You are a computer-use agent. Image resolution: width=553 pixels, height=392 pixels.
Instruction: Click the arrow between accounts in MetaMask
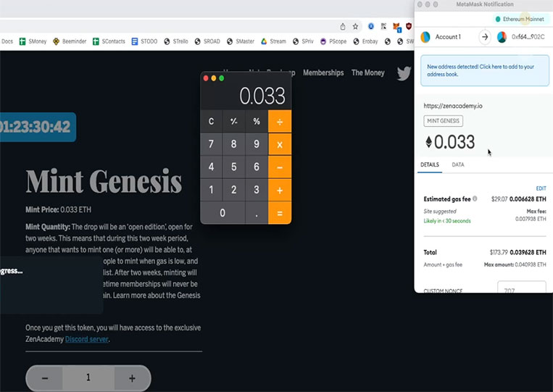click(485, 37)
